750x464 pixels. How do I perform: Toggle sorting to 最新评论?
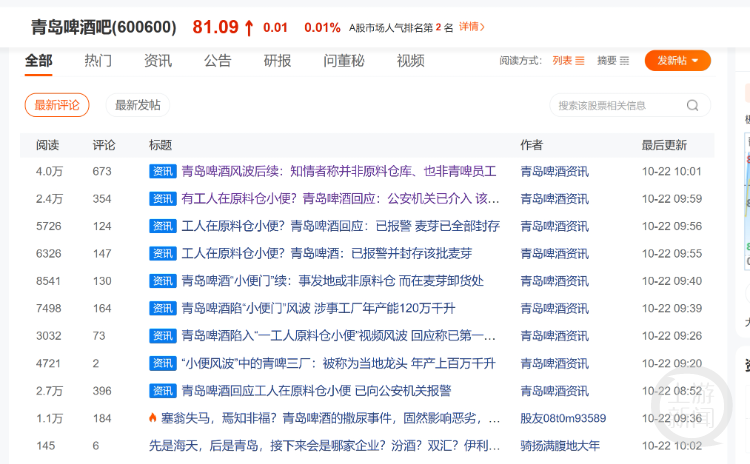57,105
